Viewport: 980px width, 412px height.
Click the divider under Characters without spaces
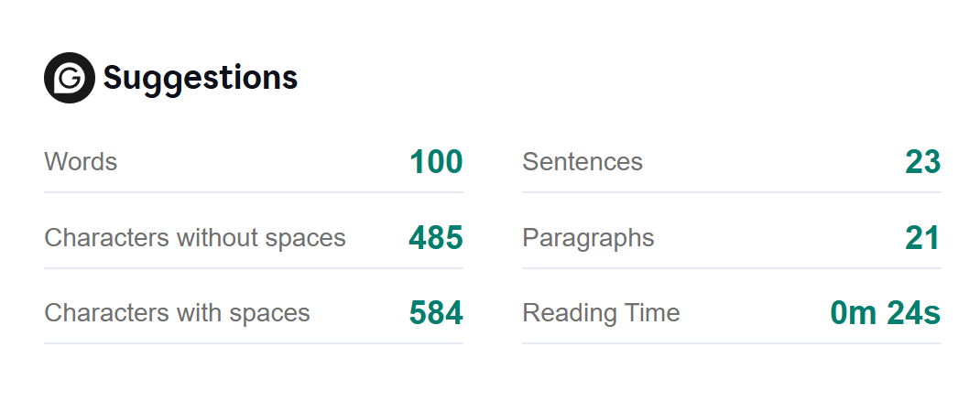(x=254, y=268)
